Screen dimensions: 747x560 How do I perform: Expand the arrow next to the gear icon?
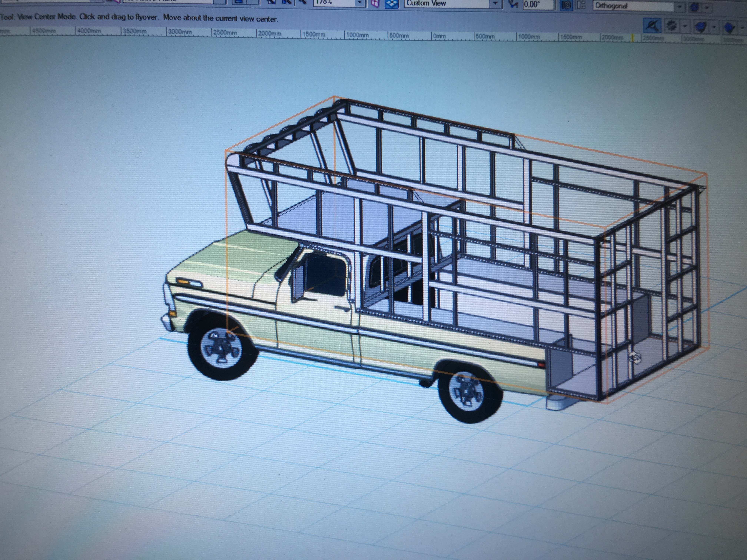tap(685, 26)
